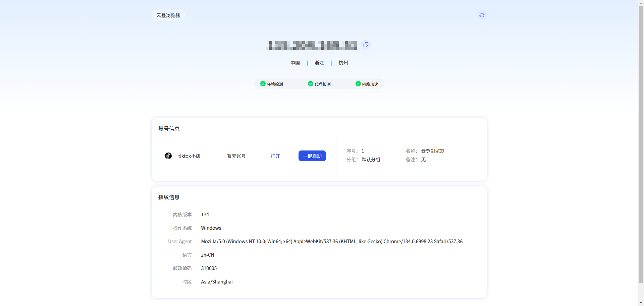Click the 浙江 province label
The height and width of the screenshot is (306, 644).
[x=319, y=63]
